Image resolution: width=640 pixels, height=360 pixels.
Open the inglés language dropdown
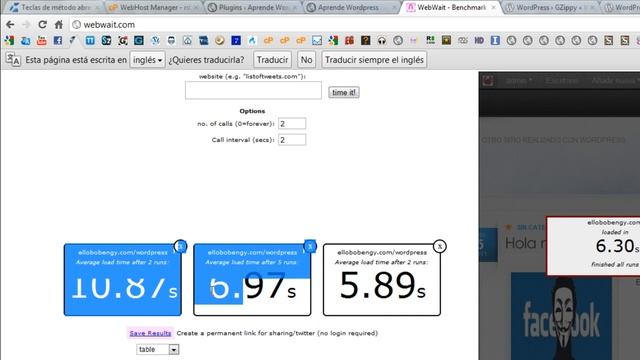pyautogui.click(x=147, y=60)
